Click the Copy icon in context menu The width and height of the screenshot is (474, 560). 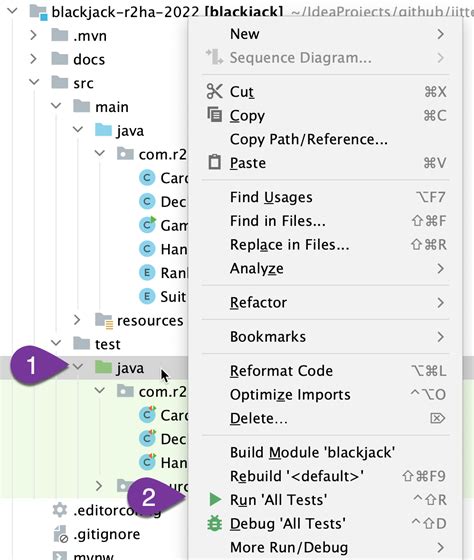[215, 115]
